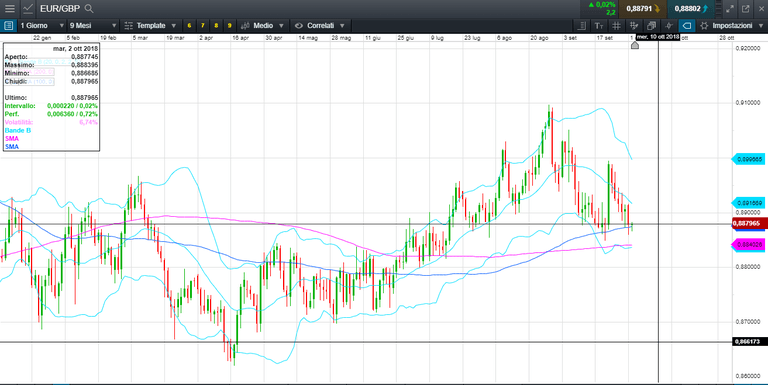Open the Correlati menu
768x385 pixels.
[x=320, y=25]
